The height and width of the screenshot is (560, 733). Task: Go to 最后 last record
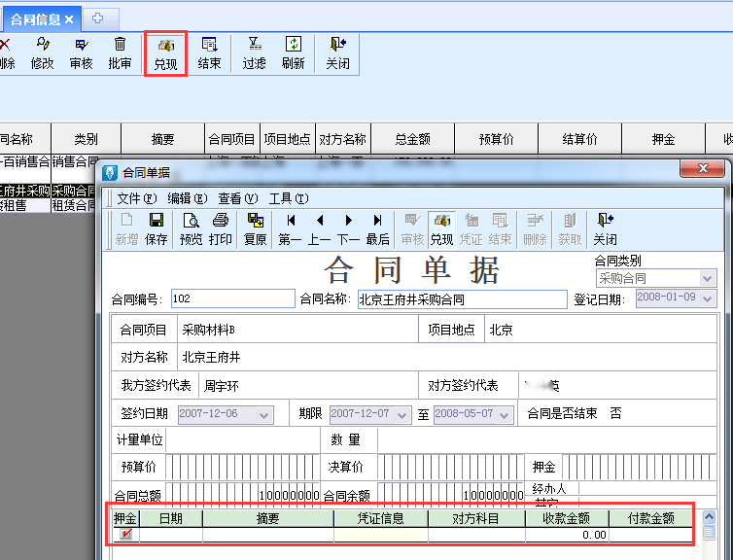click(x=377, y=228)
